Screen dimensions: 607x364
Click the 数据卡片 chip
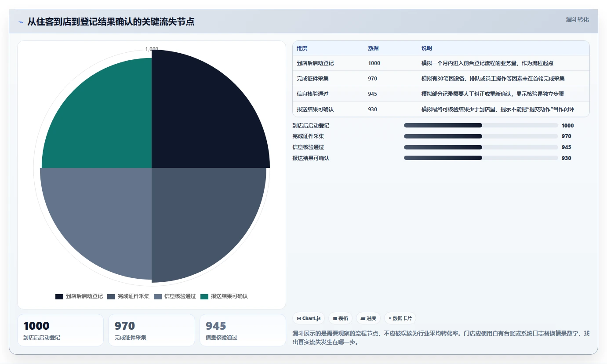coord(400,318)
